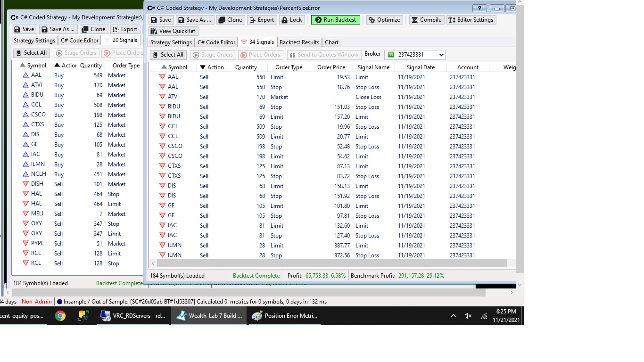Click Save As in PercentSizeError window
Image resolution: width=644 pixels, height=362 pixels.
tap(195, 20)
